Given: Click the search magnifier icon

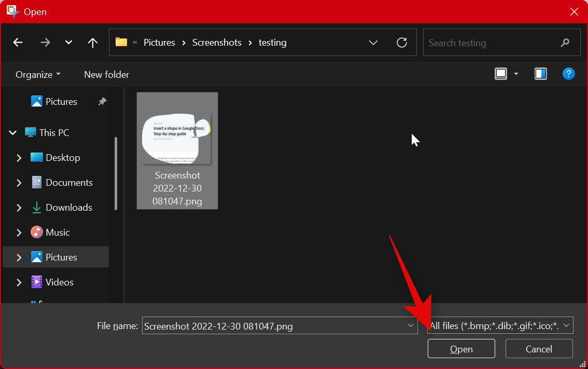Looking at the screenshot, I should click(x=565, y=43).
